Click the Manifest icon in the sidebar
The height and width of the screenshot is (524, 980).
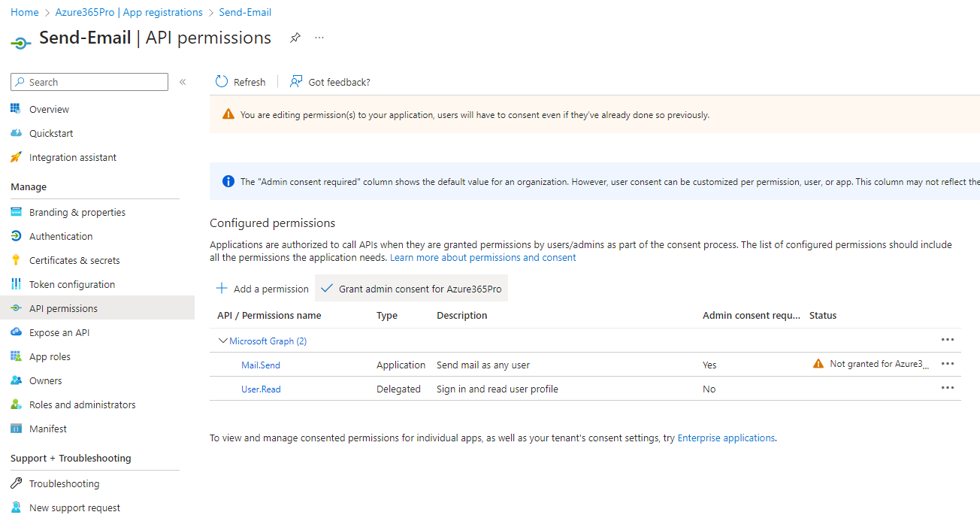(16, 429)
